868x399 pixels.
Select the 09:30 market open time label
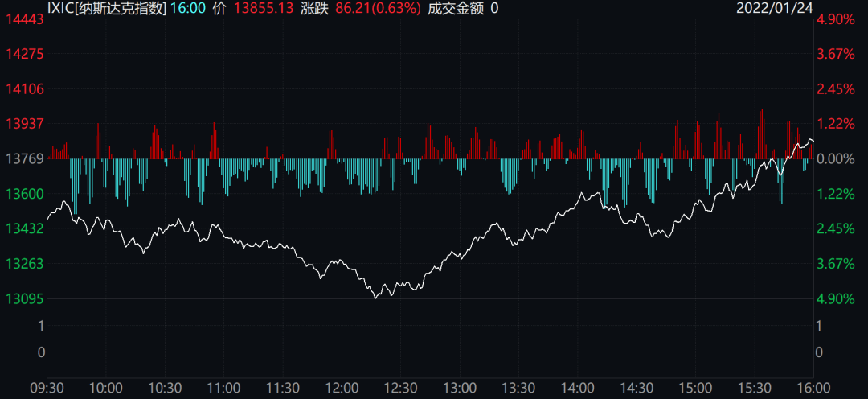(x=47, y=388)
